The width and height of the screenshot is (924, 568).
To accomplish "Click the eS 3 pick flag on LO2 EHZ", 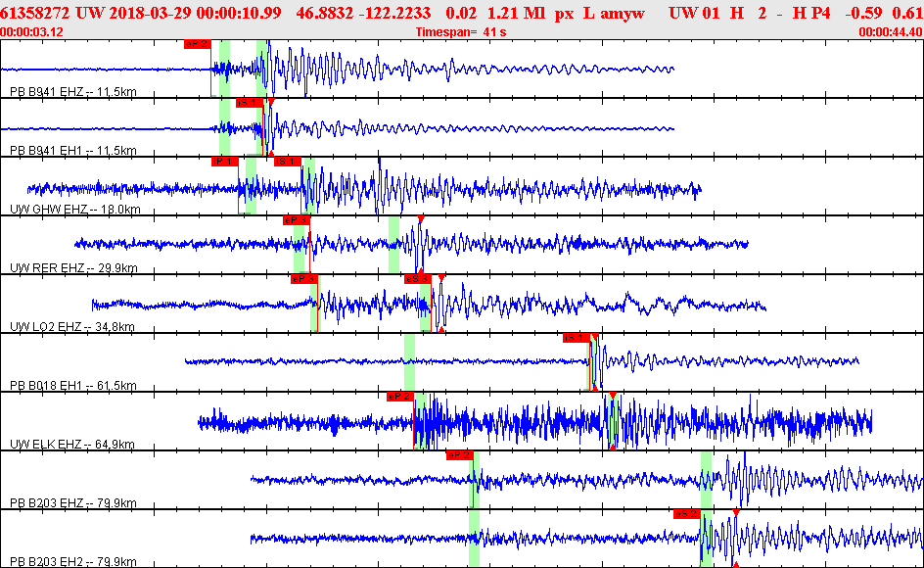I will [x=418, y=279].
